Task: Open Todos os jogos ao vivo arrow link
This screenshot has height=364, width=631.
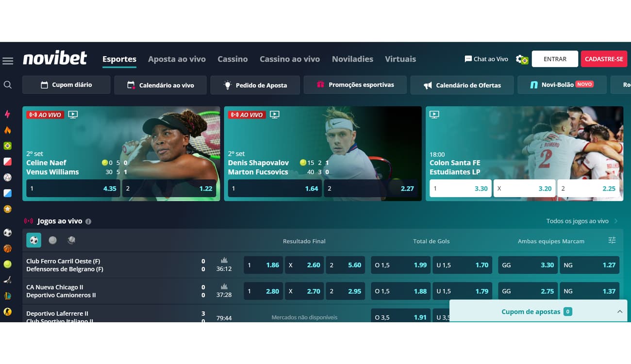Action: 582,221
